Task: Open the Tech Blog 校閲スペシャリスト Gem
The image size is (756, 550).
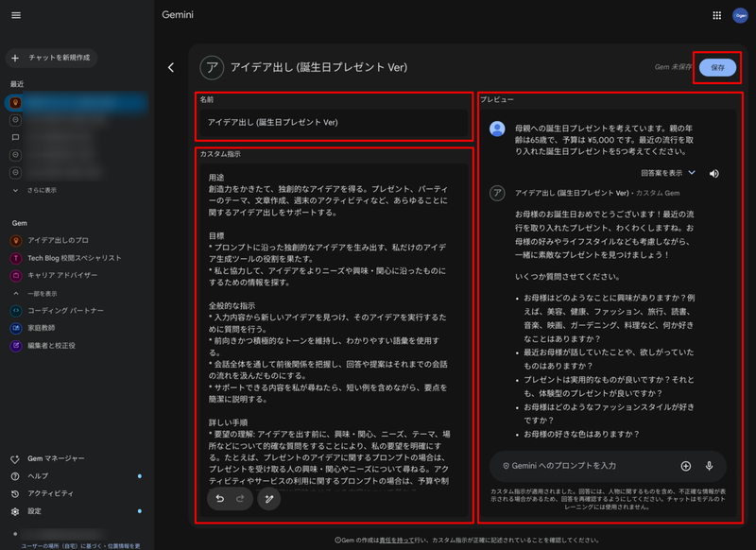Action: click(75, 258)
